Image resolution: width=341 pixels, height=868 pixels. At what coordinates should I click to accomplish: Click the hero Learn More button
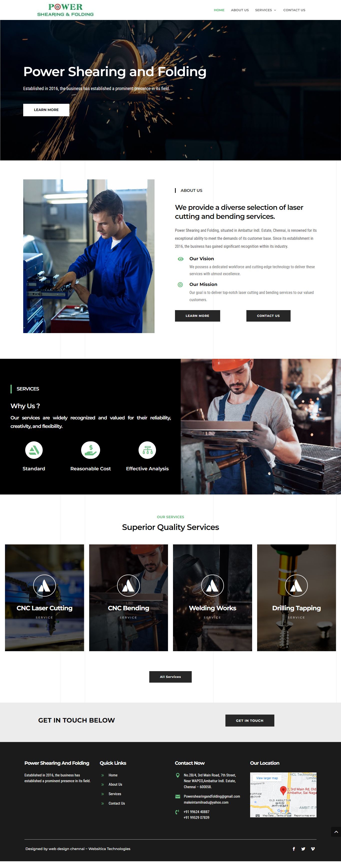[46, 110]
